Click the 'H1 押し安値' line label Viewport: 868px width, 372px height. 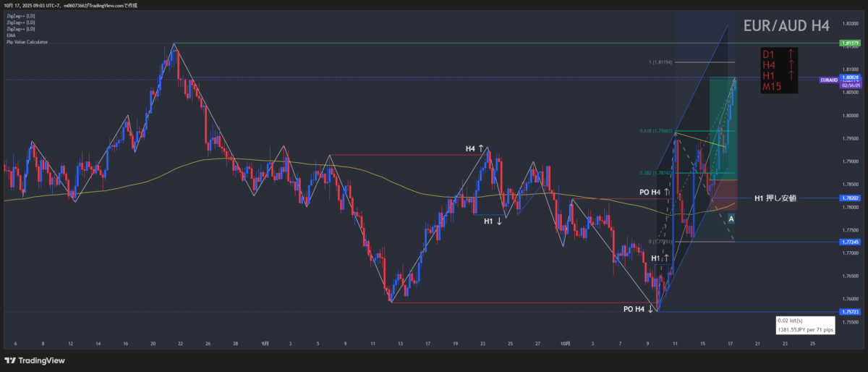coord(775,198)
